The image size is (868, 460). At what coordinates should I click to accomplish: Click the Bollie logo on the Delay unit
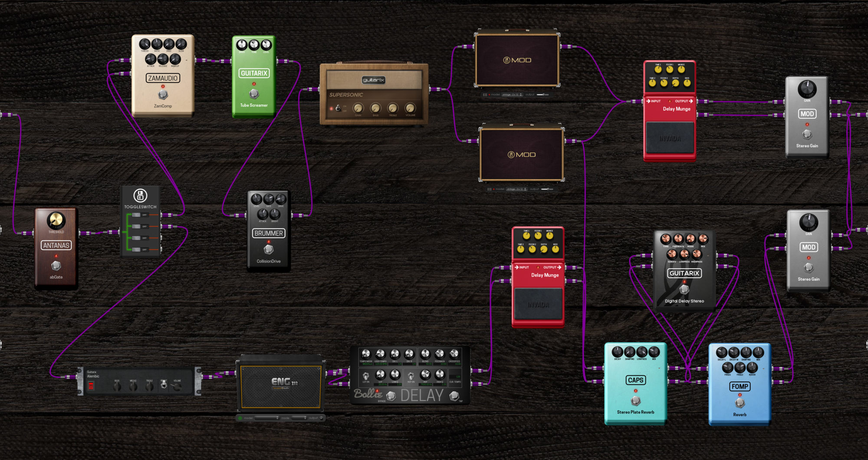pos(368,394)
